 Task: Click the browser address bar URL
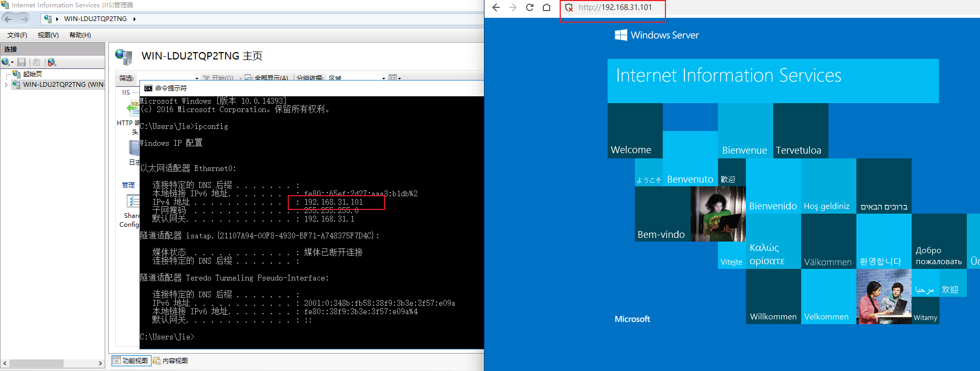615,7
